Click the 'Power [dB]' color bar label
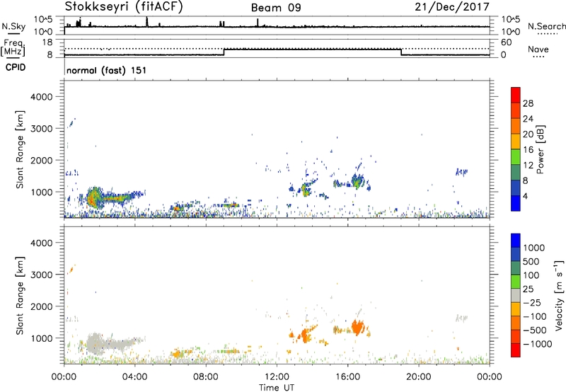 540,149
